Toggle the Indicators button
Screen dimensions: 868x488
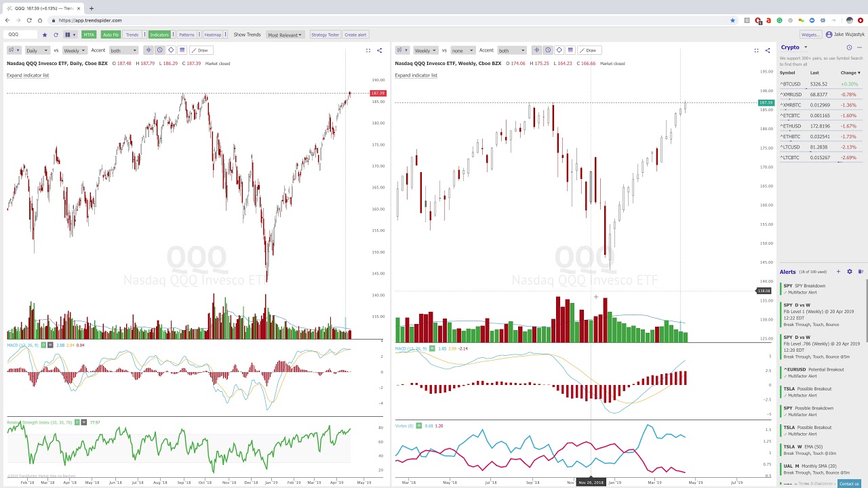click(159, 35)
